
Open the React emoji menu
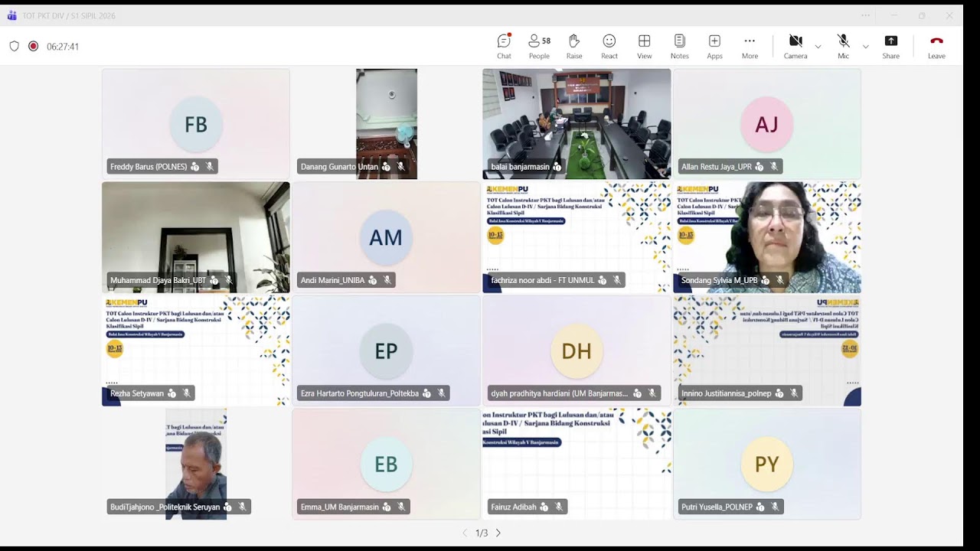pos(609,46)
